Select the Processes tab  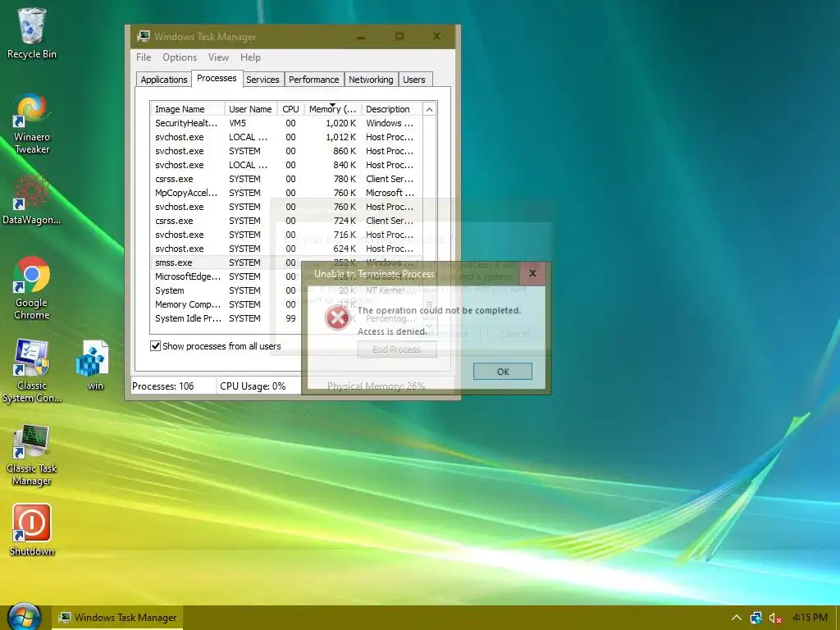217,78
